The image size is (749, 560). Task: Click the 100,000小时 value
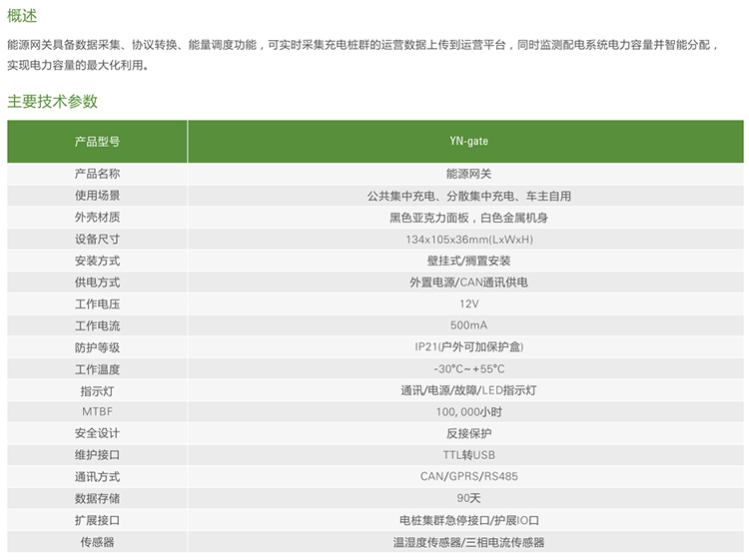(x=468, y=412)
